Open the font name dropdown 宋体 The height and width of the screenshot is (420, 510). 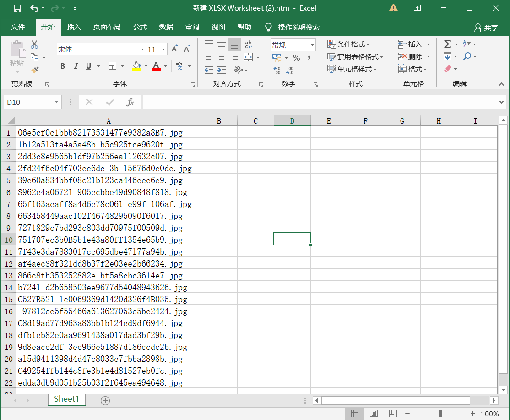click(142, 49)
